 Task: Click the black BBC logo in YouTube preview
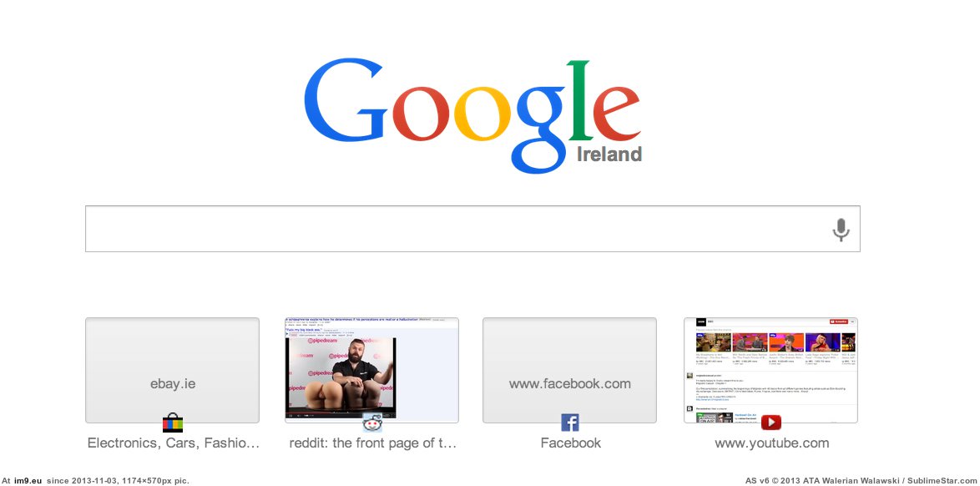pos(701,321)
